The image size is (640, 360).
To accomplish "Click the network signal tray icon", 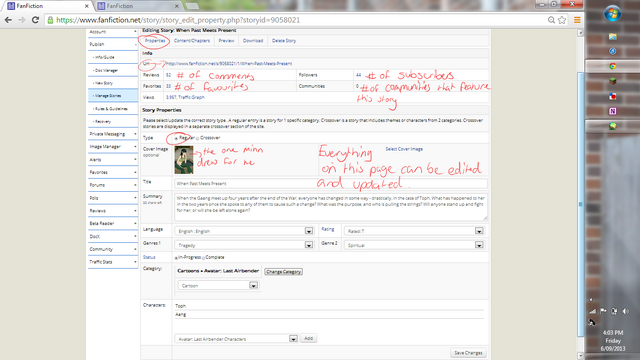I will (593, 311).
